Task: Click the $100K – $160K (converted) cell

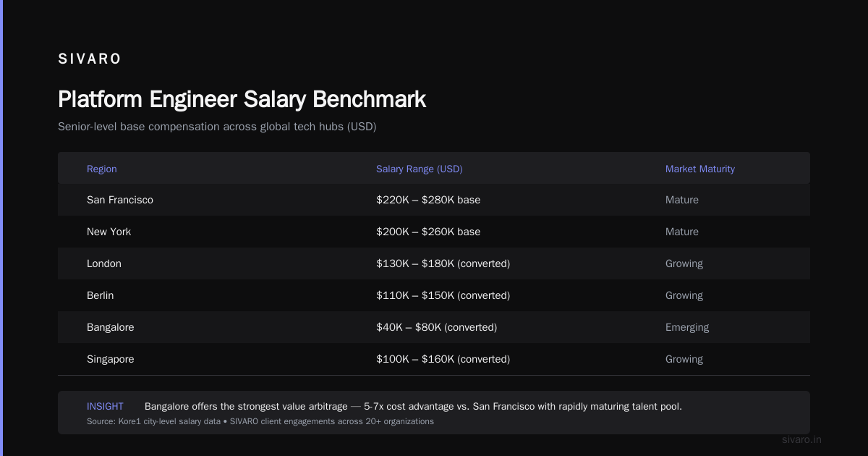Action: [443, 359]
